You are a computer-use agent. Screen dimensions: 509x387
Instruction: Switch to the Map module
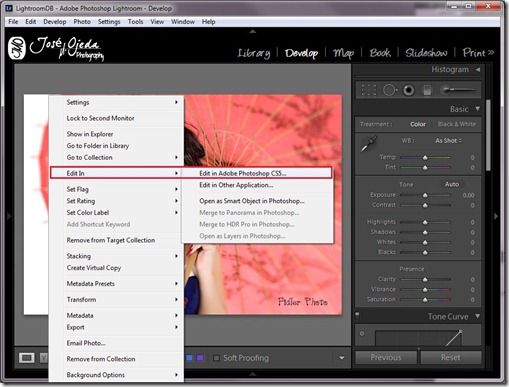tap(343, 53)
